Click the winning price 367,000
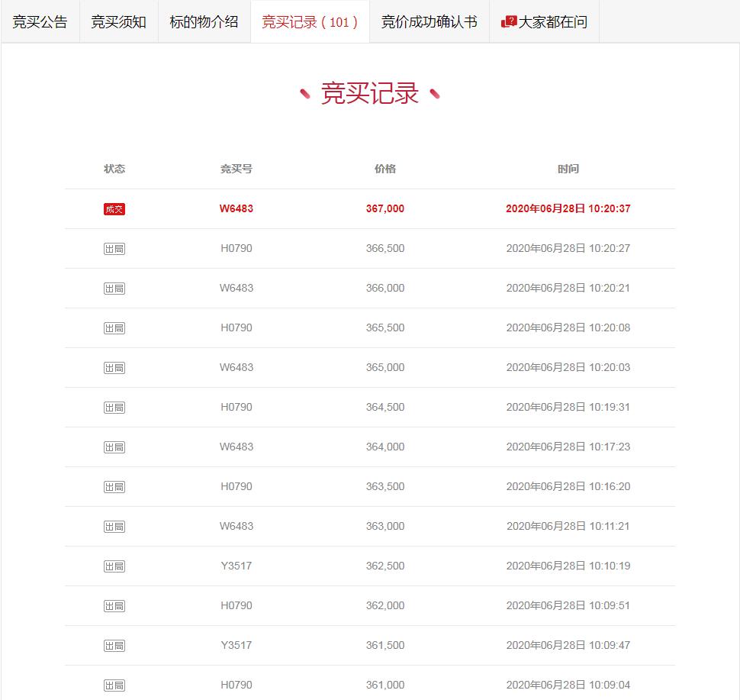Image resolution: width=740 pixels, height=700 pixels. [x=386, y=208]
